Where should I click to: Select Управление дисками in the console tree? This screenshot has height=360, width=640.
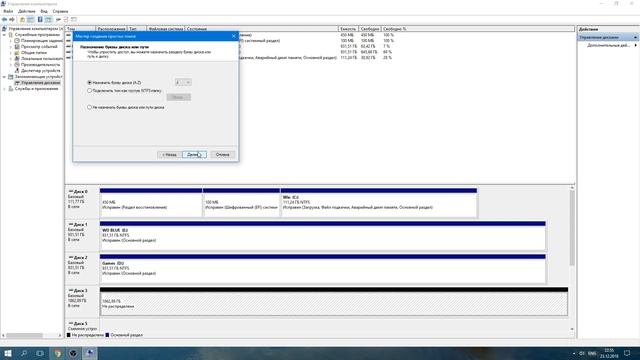click(40, 82)
